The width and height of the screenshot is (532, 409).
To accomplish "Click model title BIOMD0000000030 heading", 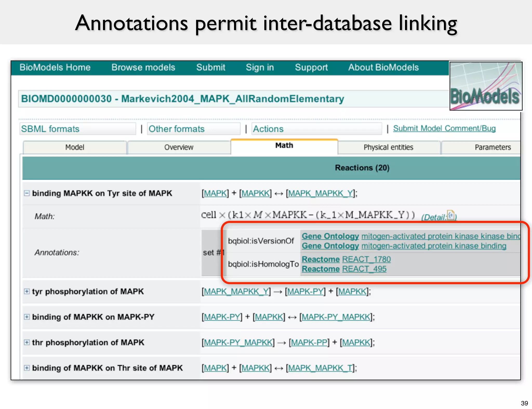I will [x=183, y=99].
